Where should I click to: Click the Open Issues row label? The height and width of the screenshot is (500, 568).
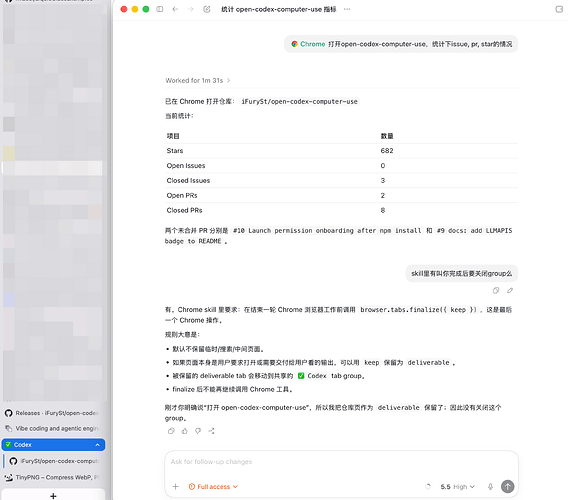pyautogui.click(x=186, y=166)
